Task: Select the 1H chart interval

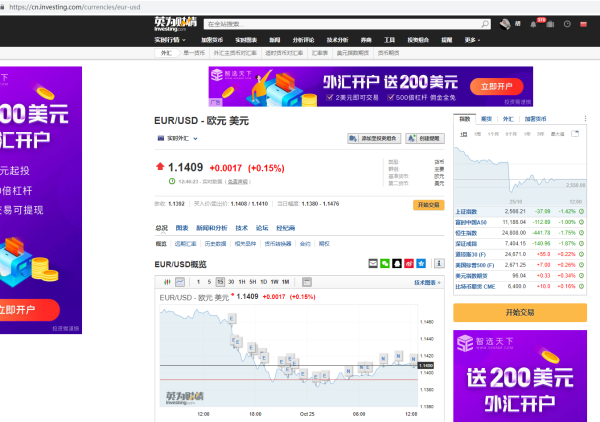Action: pos(242,282)
